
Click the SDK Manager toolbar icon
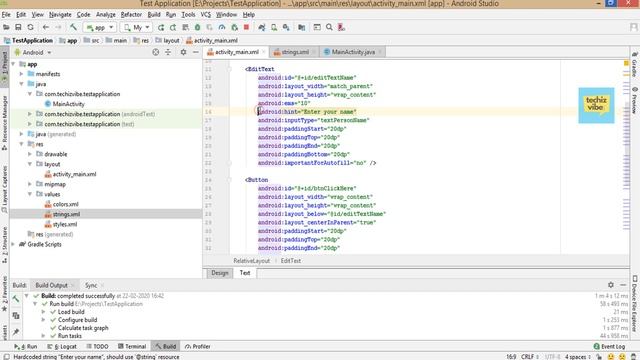[286, 27]
